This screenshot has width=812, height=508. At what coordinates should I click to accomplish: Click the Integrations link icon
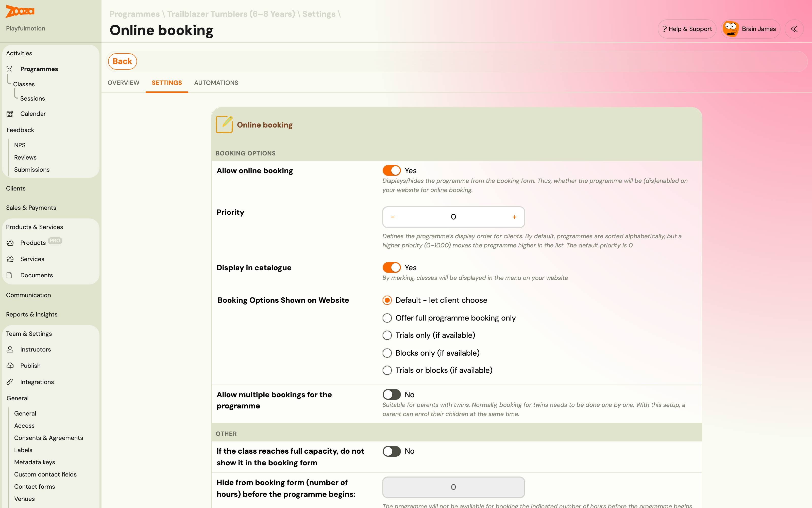(x=10, y=382)
